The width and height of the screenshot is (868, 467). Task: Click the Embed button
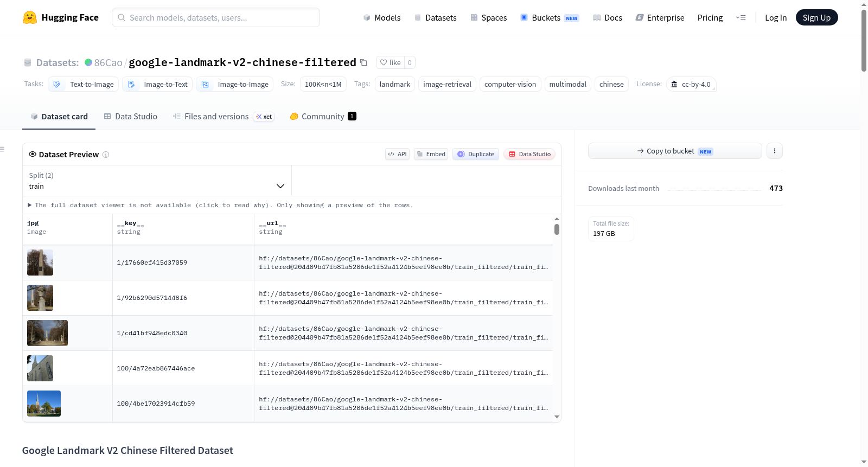tap(431, 154)
